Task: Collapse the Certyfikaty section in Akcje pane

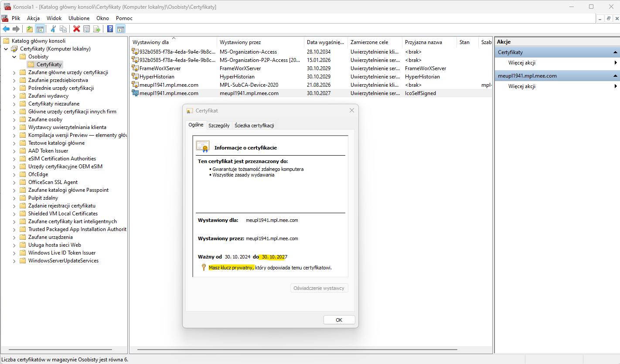Action: (x=615, y=52)
